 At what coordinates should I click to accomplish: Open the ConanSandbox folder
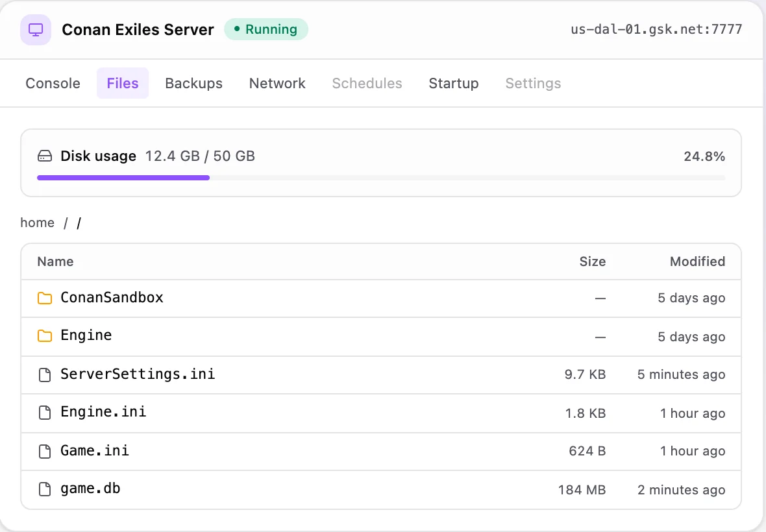112,297
